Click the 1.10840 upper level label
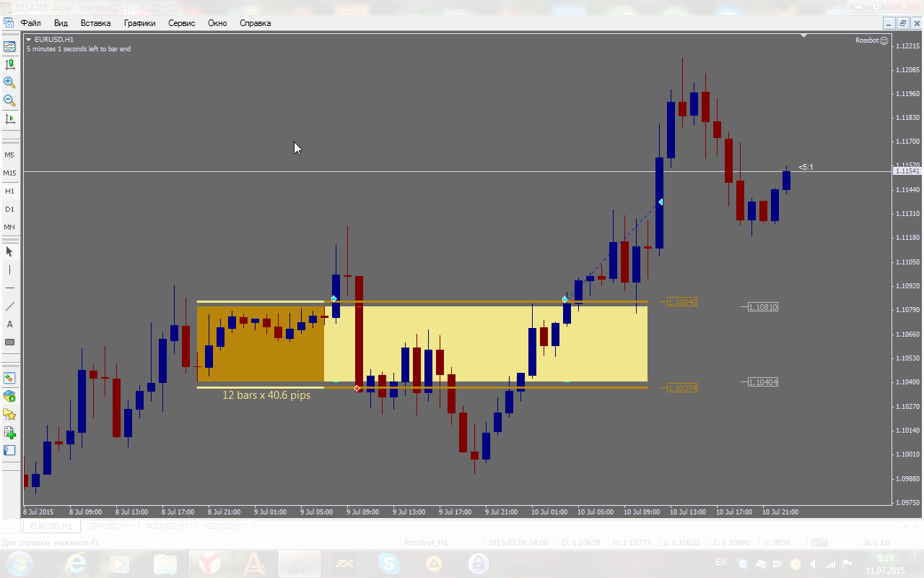The height and width of the screenshot is (578, 924). (682, 302)
